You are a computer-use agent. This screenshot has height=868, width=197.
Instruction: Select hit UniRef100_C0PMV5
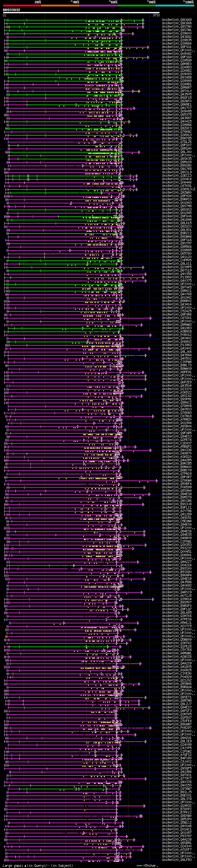tap(177, 260)
